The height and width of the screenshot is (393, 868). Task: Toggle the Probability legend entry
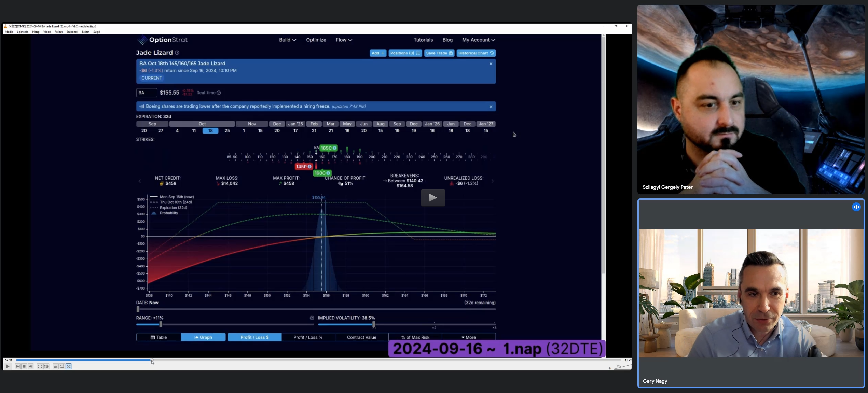coord(165,213)
